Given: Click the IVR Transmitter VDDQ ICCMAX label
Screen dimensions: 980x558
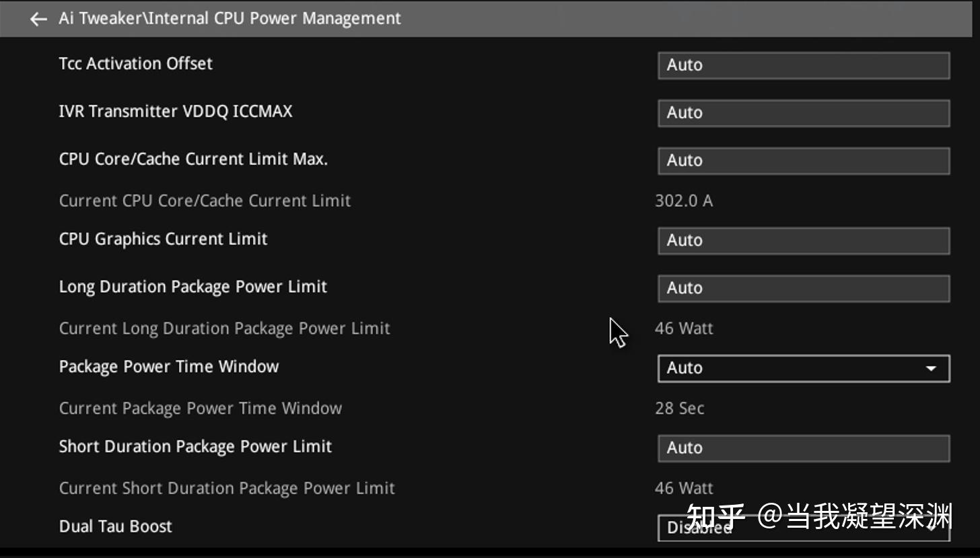Looking at the screenshot, I should pos(176,111).
